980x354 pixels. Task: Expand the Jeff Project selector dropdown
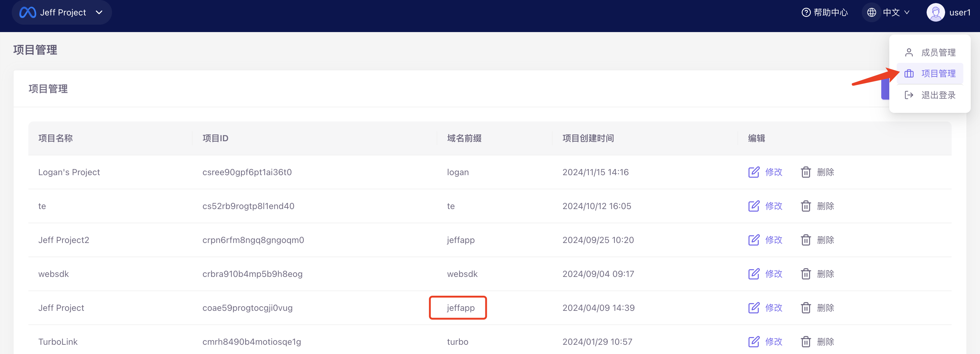point(99,13)
